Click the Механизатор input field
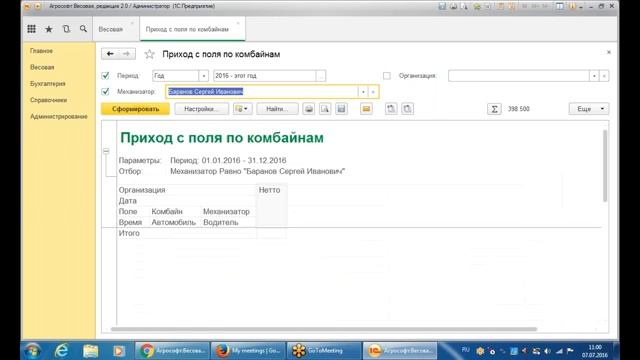 (x=262, y=91)
